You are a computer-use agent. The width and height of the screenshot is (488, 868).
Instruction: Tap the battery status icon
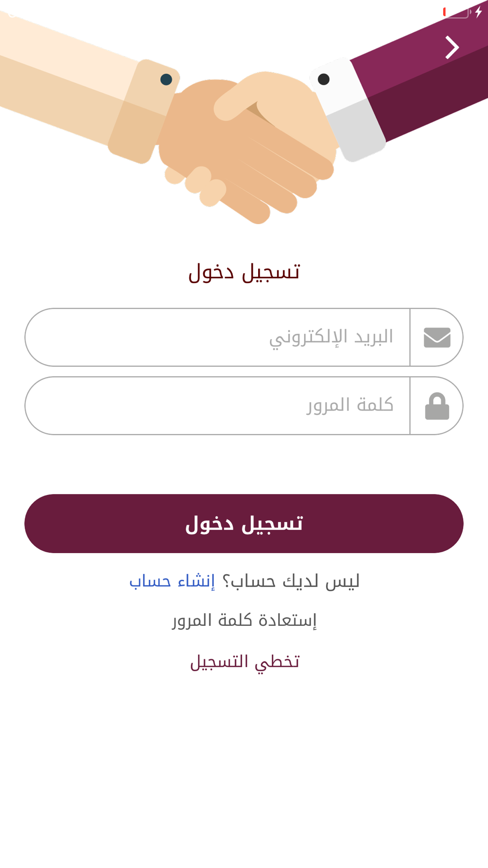click(457, 12)
